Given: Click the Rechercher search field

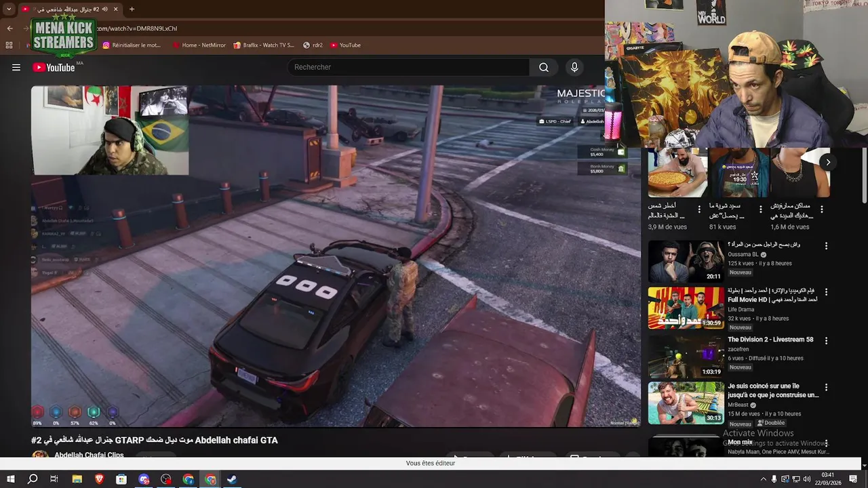Looking at the screenshot, I should pyautogui.click(x=409, y=67).
